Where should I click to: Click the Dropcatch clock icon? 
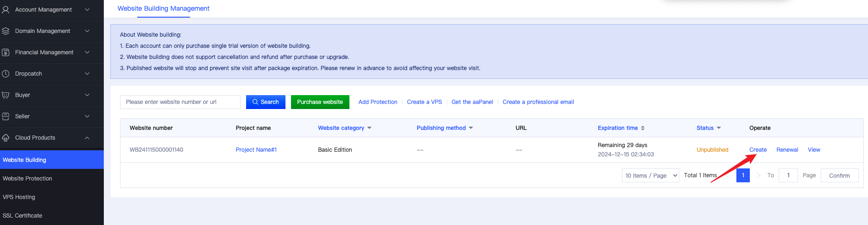click(x=6, y=74)
